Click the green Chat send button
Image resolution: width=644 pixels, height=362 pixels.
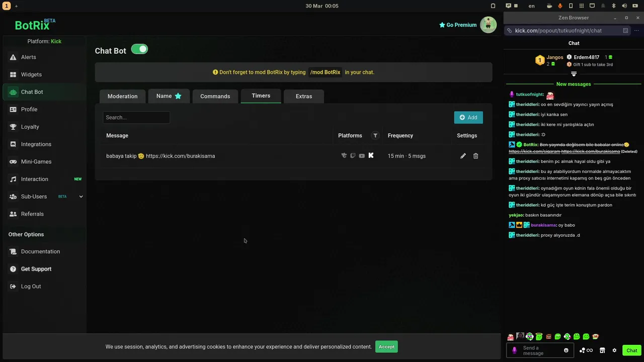click(632, 350)
